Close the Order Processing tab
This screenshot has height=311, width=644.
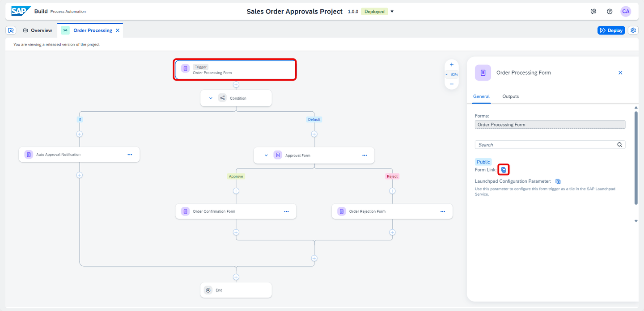118,30
